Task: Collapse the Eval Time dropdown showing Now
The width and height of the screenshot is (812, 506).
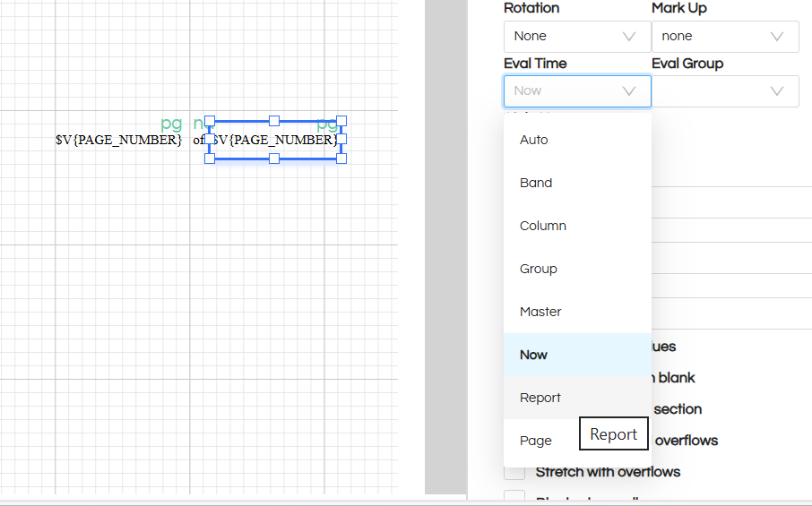Action: pos(576,91)
